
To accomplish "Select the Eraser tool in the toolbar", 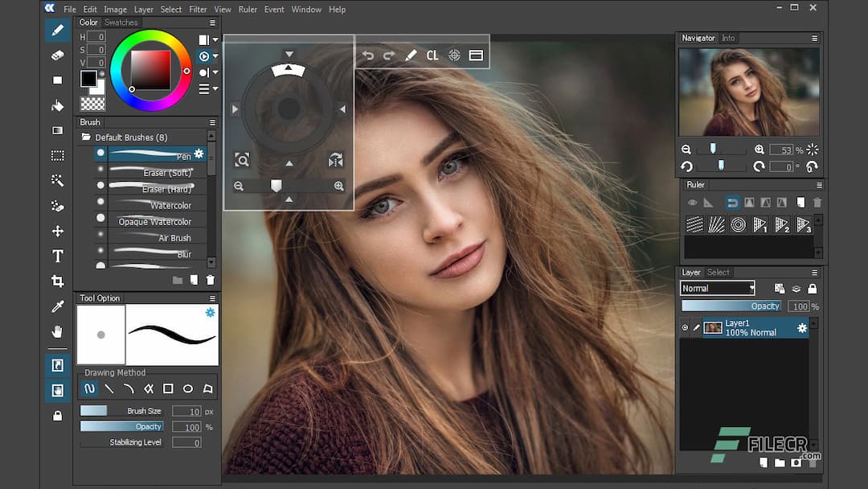I will [57, 55].
